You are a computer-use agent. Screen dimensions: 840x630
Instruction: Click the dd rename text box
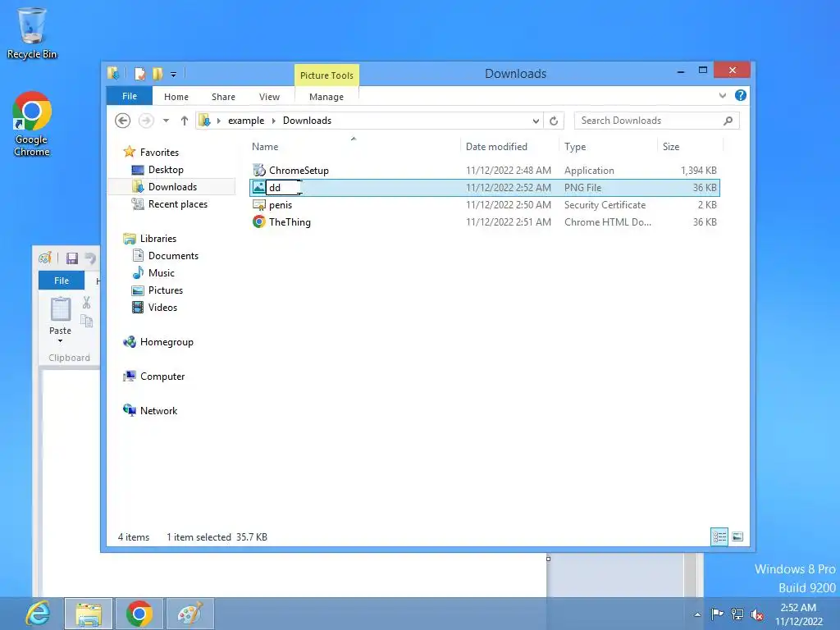pos(284,188)
